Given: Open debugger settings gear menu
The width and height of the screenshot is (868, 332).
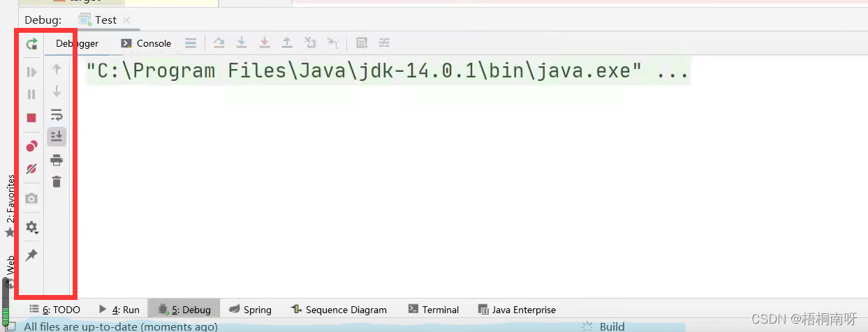Looking at the screenshot, I should 31,227.
